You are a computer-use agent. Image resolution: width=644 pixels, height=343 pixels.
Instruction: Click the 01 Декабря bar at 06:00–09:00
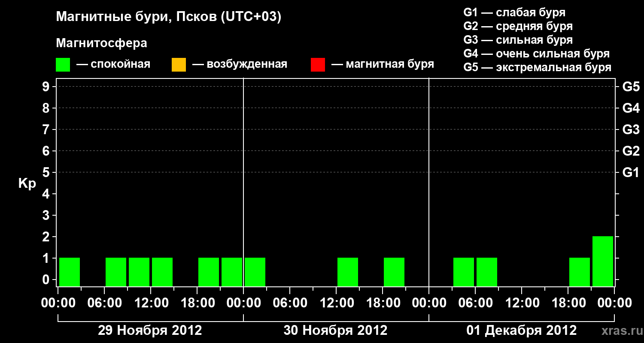(x=487, y=272)
